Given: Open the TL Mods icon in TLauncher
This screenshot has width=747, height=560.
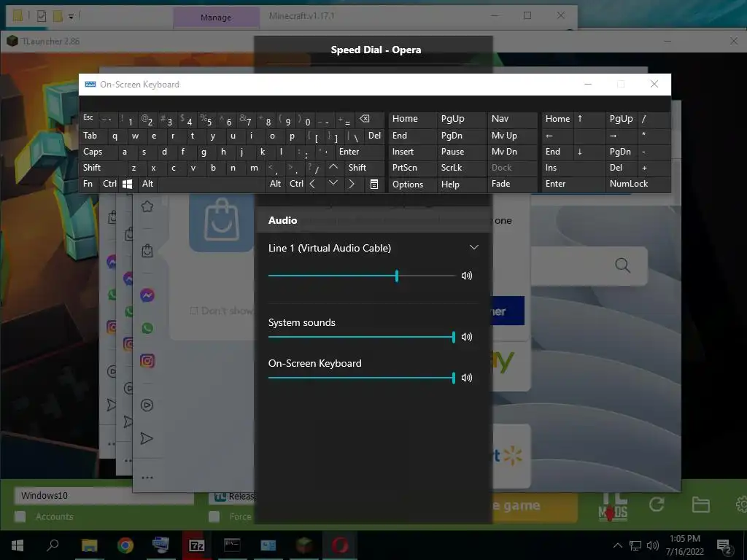Looking at the screenshot, I should coord(613,506).
